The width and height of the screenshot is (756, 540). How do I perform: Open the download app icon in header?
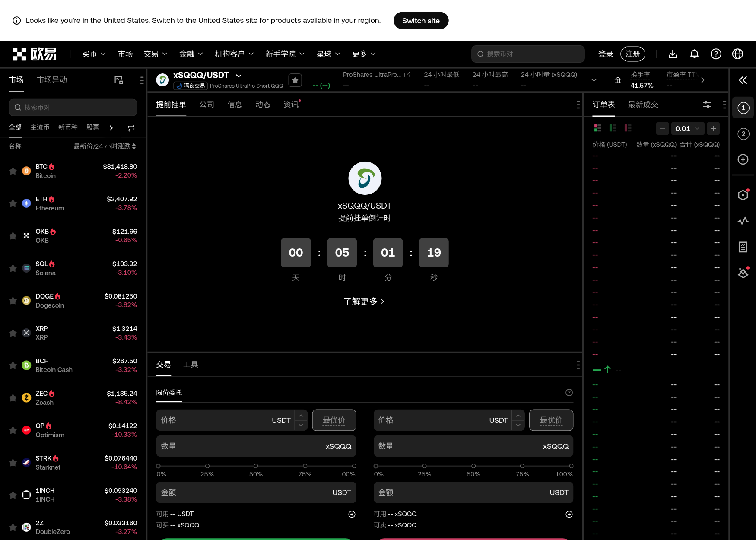(673, 54)
